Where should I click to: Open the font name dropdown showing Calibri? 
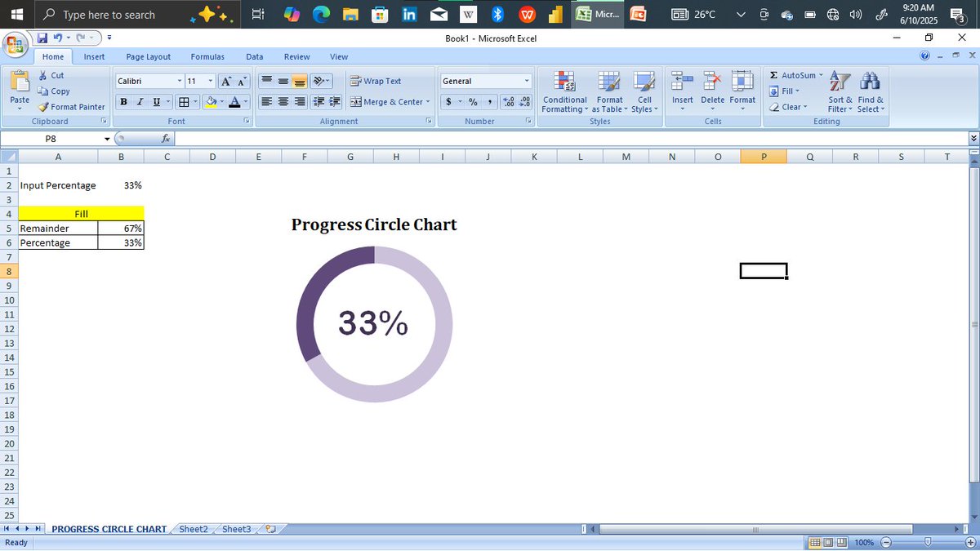[x=179, y=81]
